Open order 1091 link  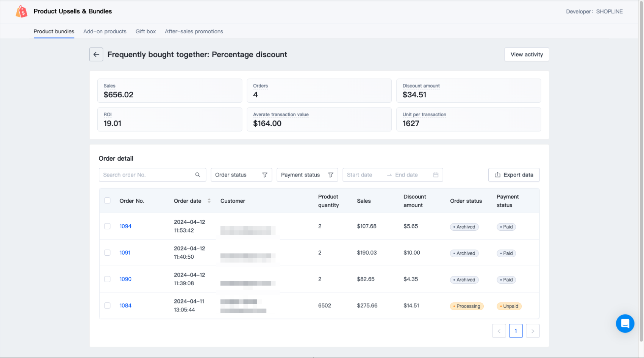[x=125, y=253]
